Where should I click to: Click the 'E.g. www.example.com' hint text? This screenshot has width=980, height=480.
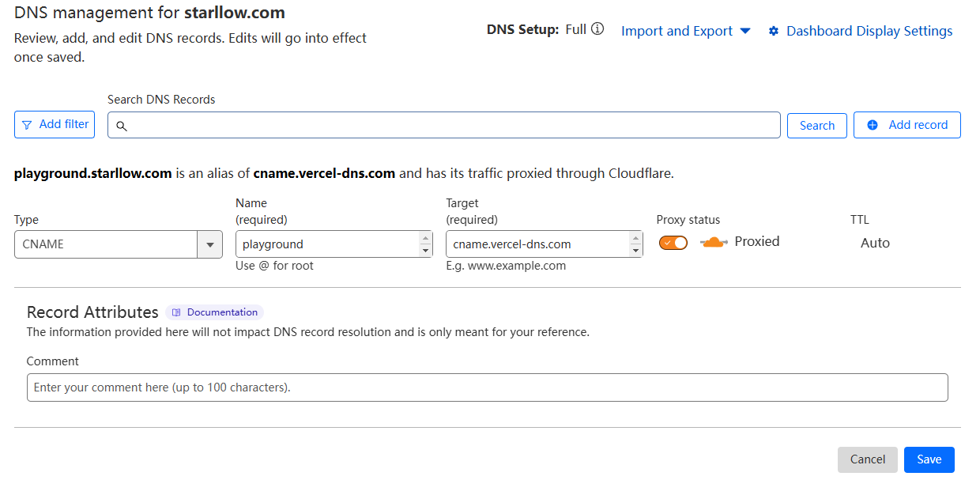(506, 266)
